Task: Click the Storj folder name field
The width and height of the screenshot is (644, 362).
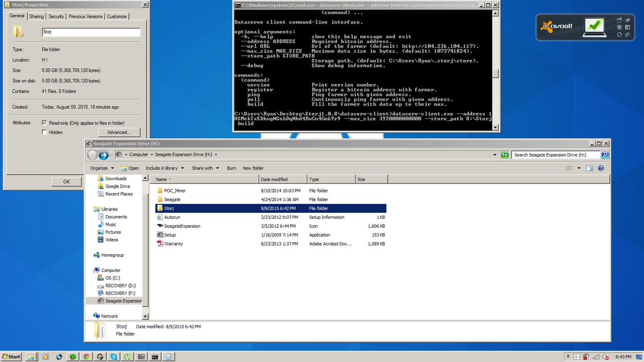Action: [90, 32]
